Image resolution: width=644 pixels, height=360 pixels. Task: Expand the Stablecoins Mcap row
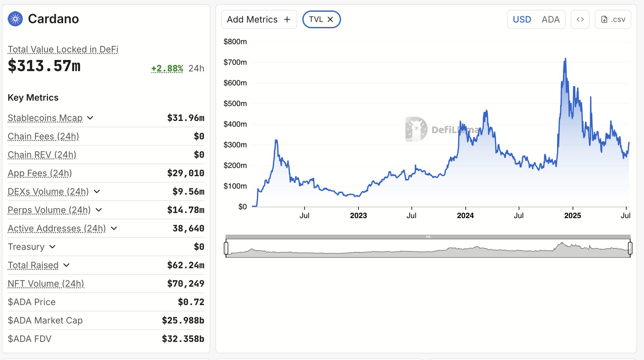90,118
